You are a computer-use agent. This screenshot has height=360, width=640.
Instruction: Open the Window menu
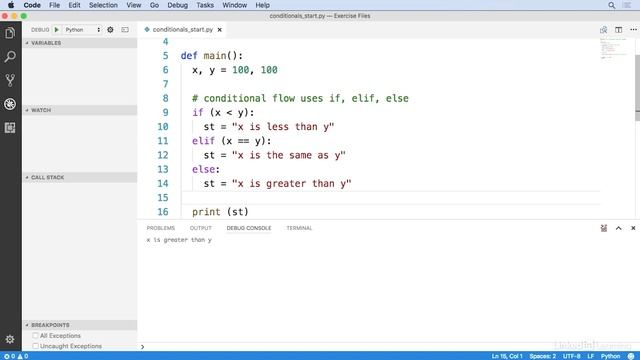234,5
